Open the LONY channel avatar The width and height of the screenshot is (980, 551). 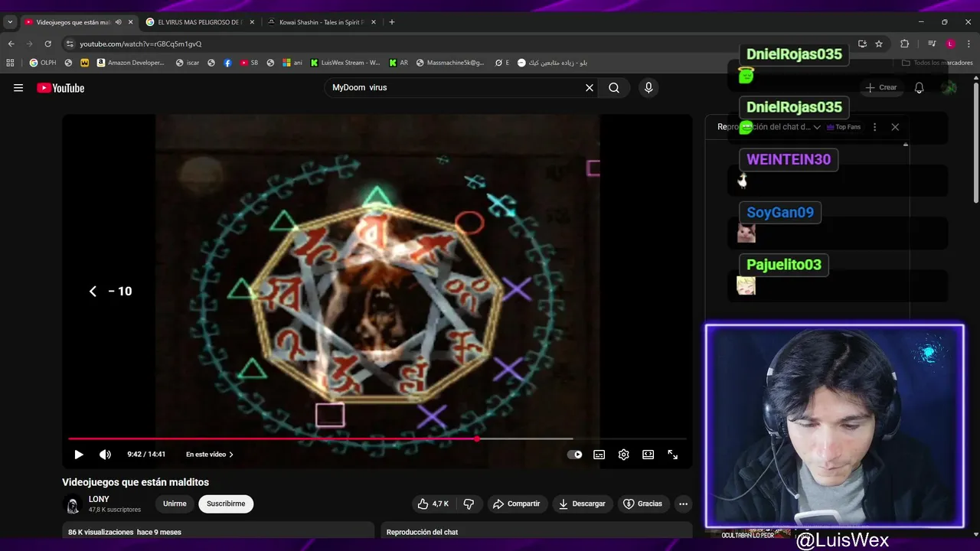coord(73,504)
